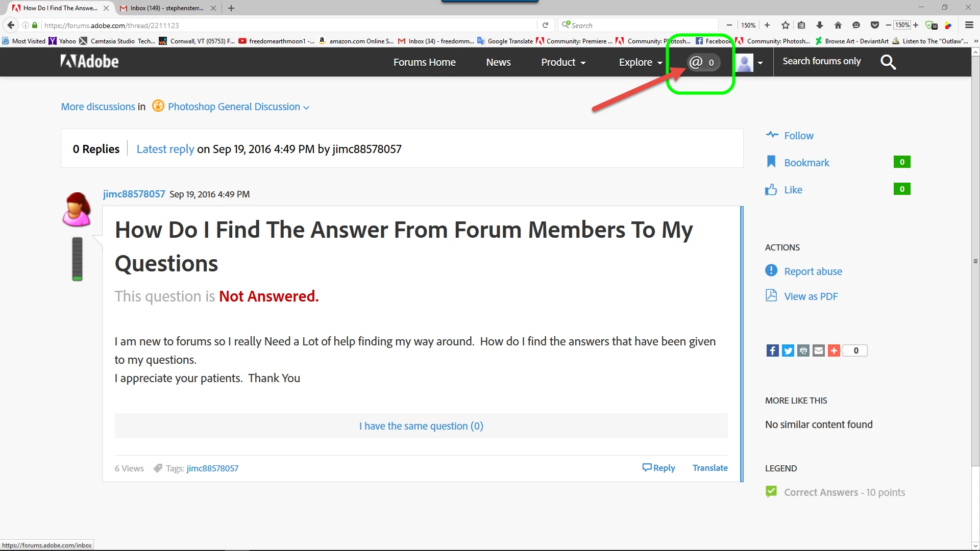Click the print share icon
The height and width of the screenshot is (551, 980).
(803, 350)
